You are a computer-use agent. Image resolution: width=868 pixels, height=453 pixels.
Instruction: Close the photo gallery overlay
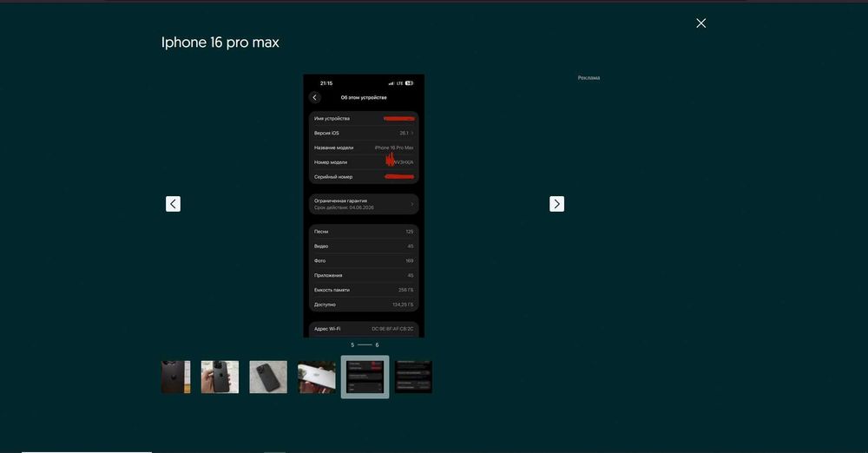(700, 23)
